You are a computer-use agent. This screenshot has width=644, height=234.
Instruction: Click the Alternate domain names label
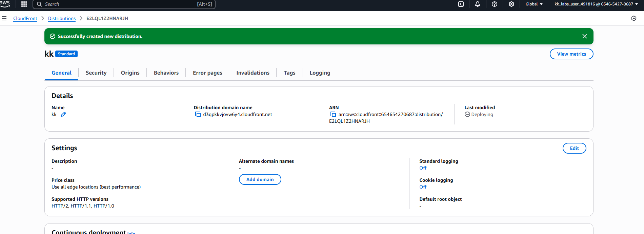[x=266, y=161]
